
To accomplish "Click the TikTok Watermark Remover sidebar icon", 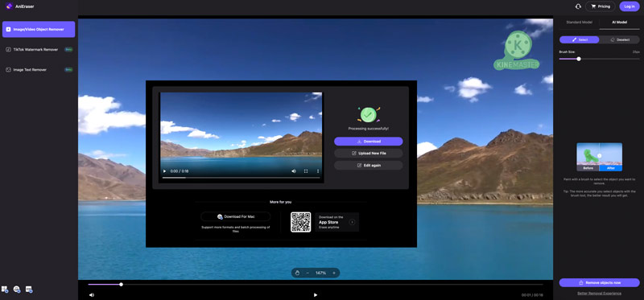I will [x=8, y=49].
